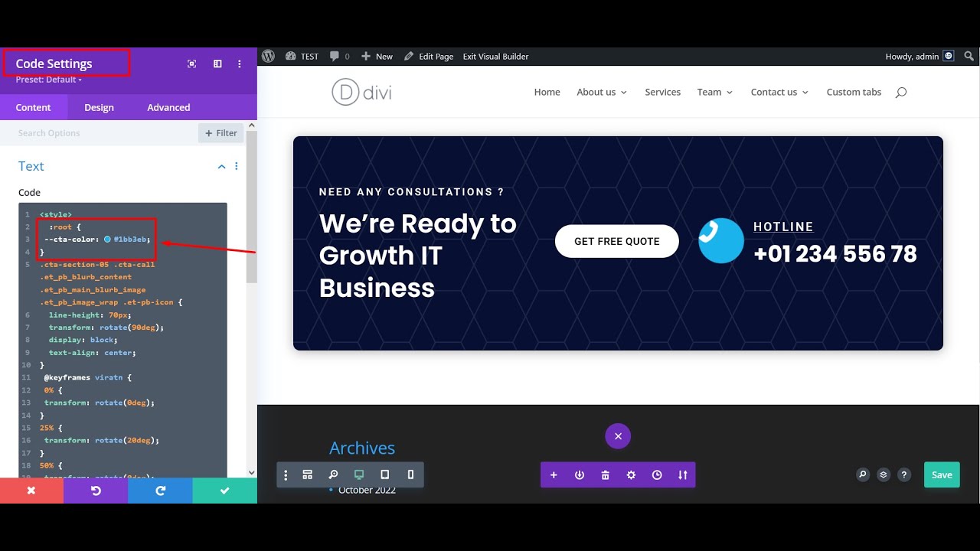The image size is (980, 551).
Task: Switch to the Advanced tab
Action: 168,107
